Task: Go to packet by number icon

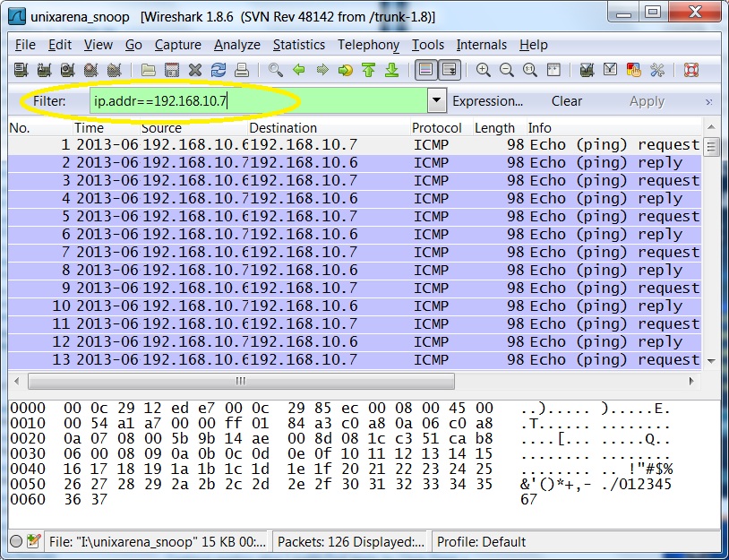Action: tap(346, 70)
